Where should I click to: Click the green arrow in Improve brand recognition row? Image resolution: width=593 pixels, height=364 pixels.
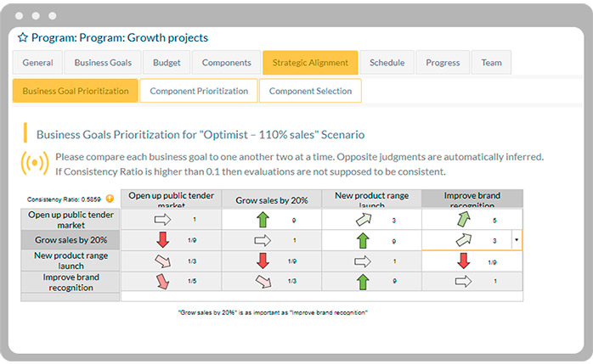point(363,281)
